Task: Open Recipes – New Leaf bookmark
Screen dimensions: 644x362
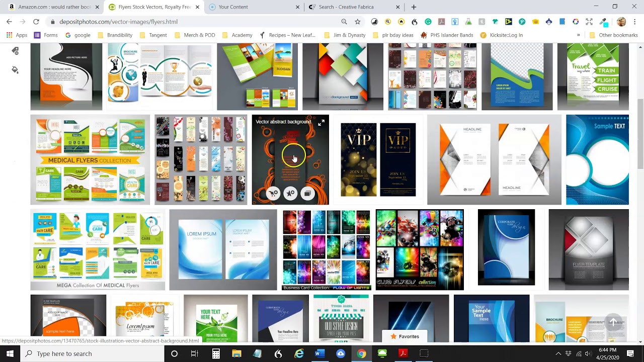Action: tap(287, 35)
